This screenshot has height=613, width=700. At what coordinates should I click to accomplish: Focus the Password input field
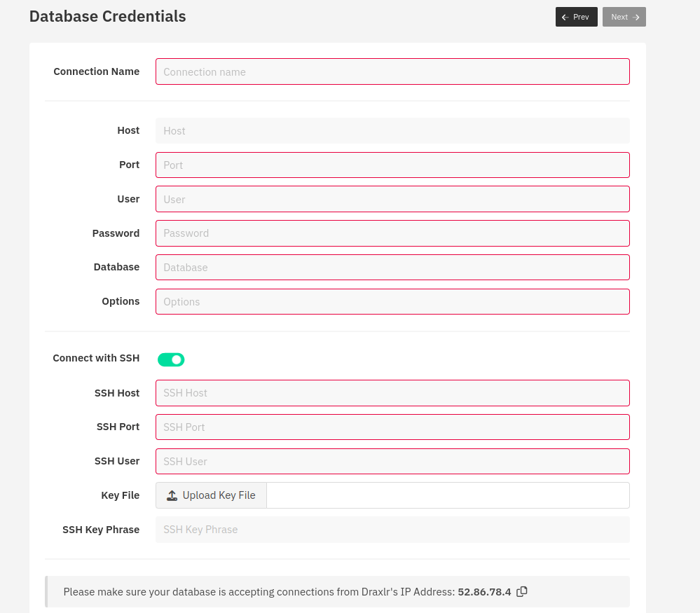tap(392, 233)
